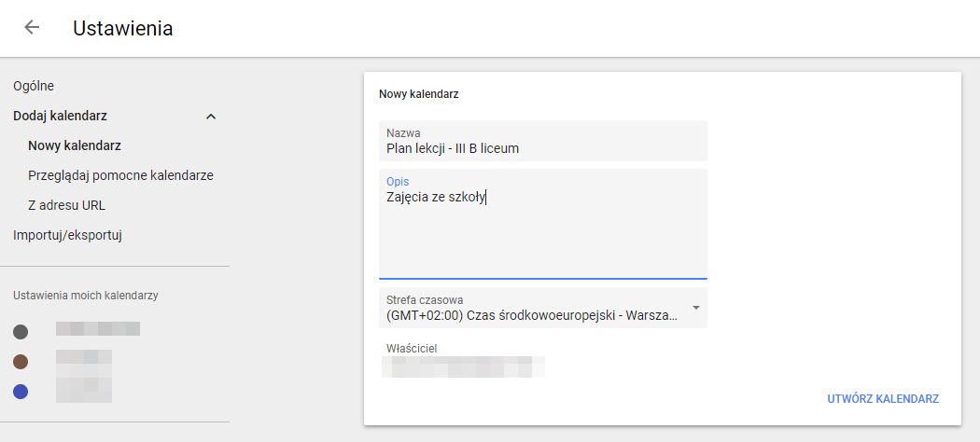980x442 pixels.
Task: Collapse the Dodaj kalendarz section chevron
Action: click(x=211, y=117)
